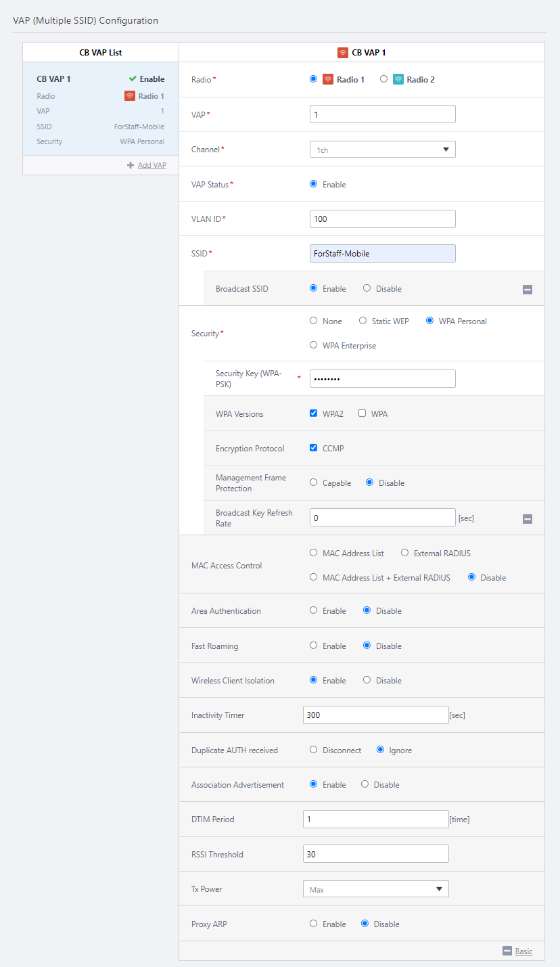Click the teal Radio 2 wifi icon
Screen dimensions: 560x967
click(x=398, y=79)
